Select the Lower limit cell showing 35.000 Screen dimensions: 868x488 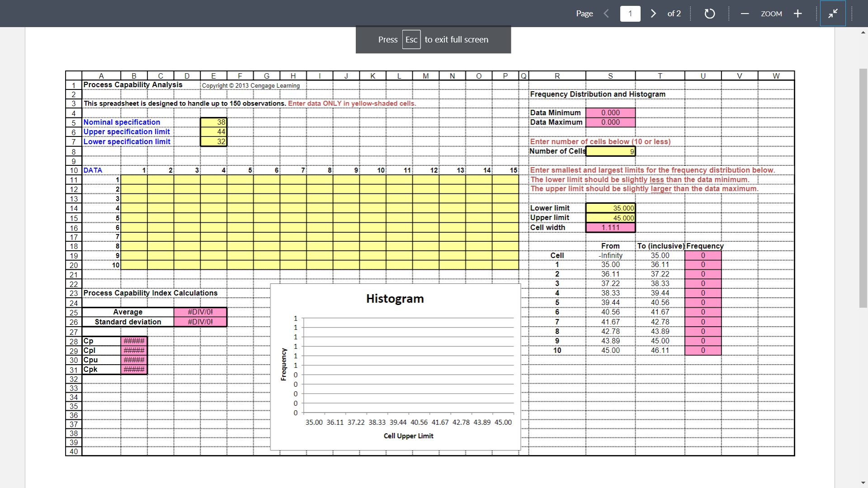(610, 208)
